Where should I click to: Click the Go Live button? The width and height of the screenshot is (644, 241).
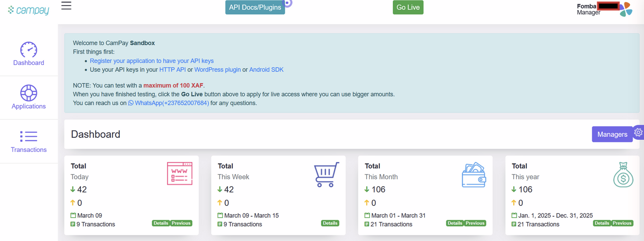(408, 8)
